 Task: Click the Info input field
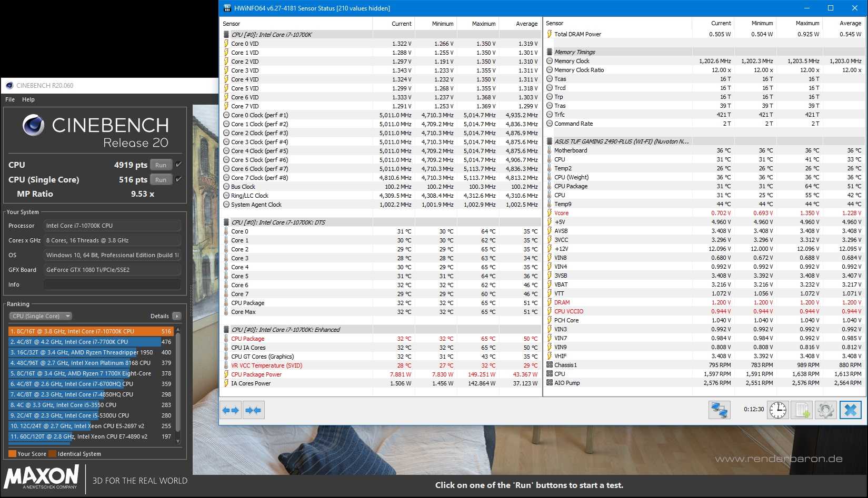coord(112,284)
